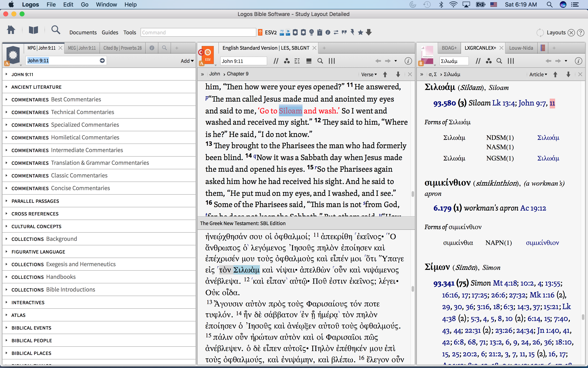Run the John 9:11 passage guide arrow
Image resolution: width=588 pixels, height=368 pixels.
[x=102, y=61]
